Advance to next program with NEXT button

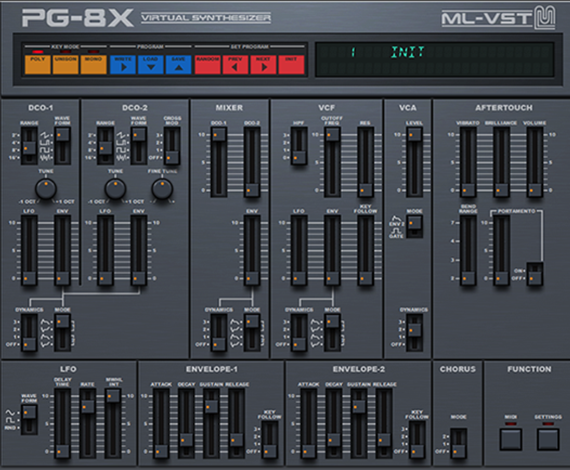click(263, 65)
